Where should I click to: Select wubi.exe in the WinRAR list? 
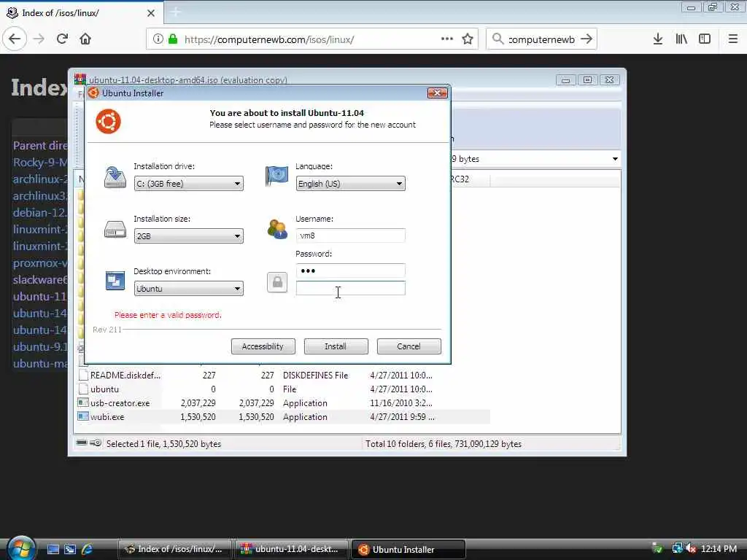coord(284,417)
